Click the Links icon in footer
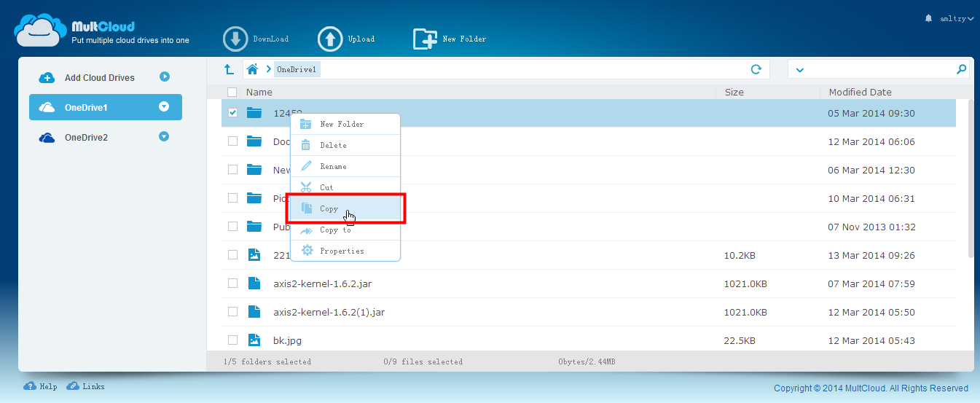This screenshot has height=403, width=980. click(x=73, y=386)
